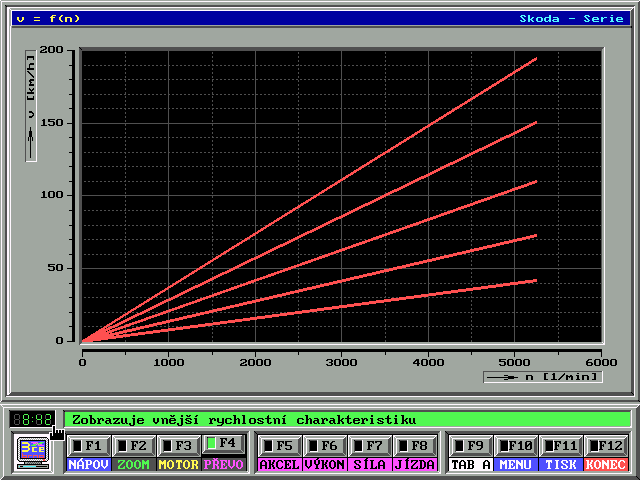Click the 5000 value on the horizontal axis

click(515, 362)
